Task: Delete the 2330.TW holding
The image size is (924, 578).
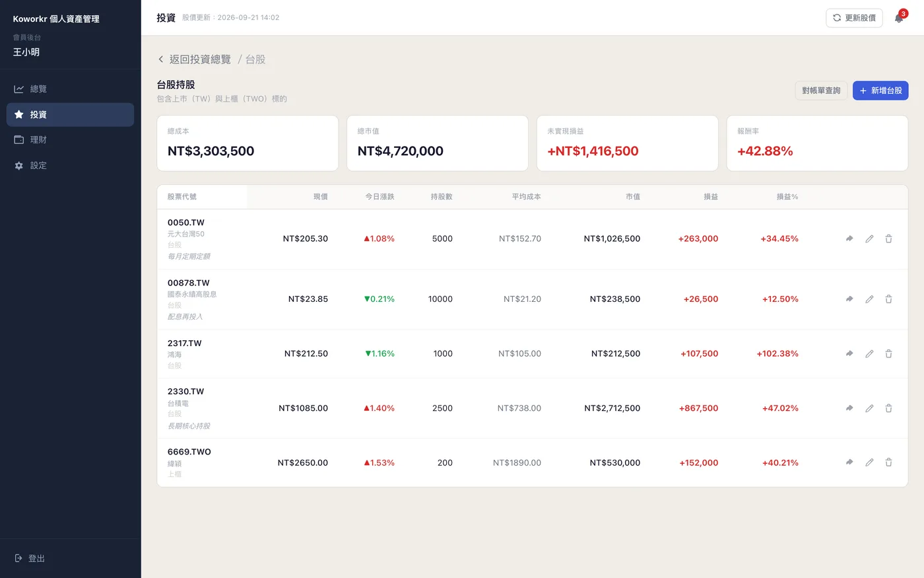Action: [x=888, y=408]
